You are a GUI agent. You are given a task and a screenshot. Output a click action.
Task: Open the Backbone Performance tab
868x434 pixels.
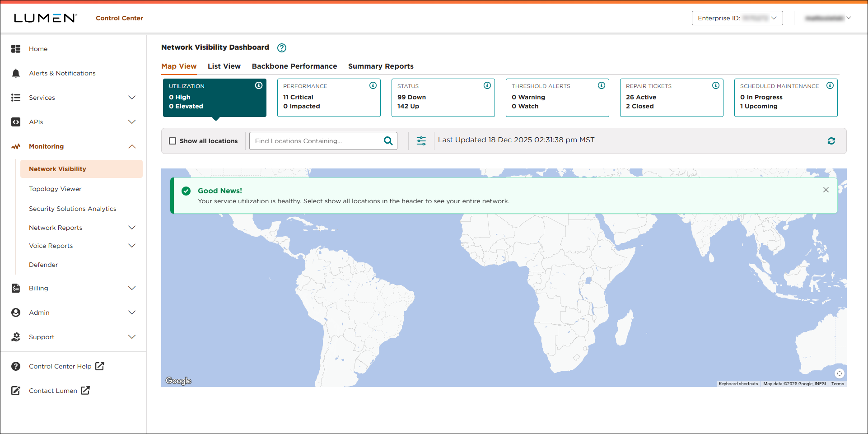(294, 66)
